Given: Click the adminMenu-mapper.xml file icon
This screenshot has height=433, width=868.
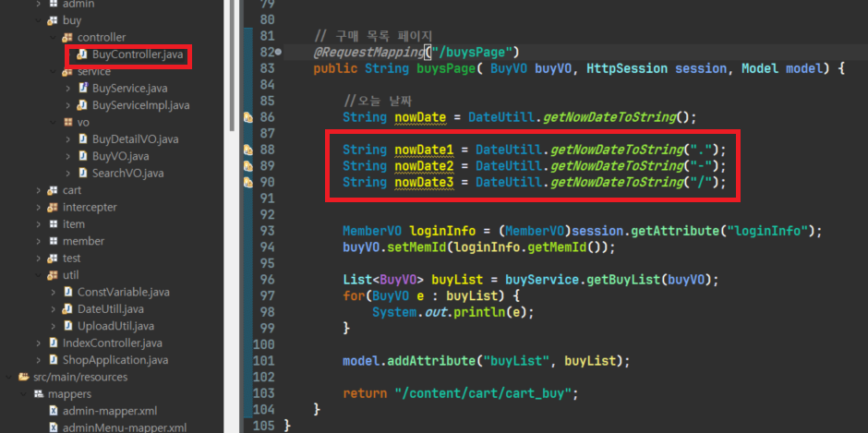Looking at the screenshot, I should 54,428.
